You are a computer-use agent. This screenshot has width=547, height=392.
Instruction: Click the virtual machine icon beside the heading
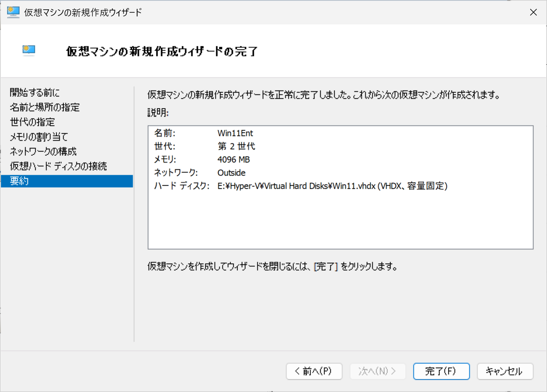click(x=29, y=51)
